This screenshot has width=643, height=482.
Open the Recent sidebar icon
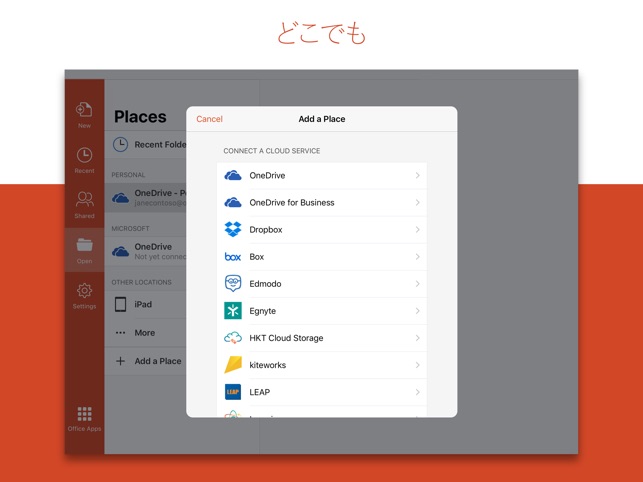click(x=84, y=155)
